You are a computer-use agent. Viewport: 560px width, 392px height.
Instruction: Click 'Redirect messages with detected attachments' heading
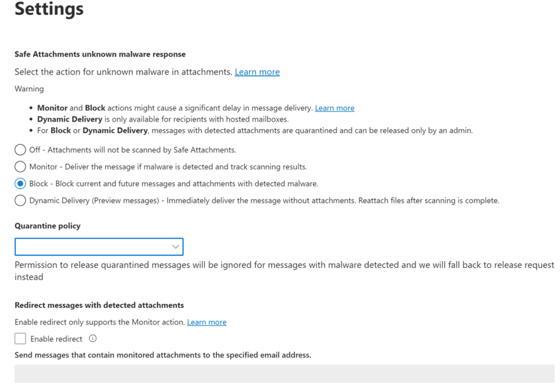pyautogui.click(x=99, y=305)
